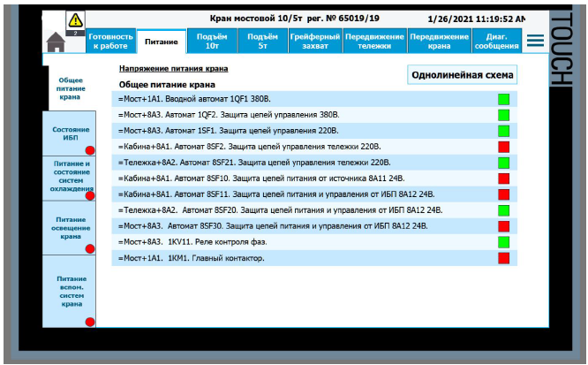
Task: Show Диаг. сообщения tab
Action: point(496,41)
